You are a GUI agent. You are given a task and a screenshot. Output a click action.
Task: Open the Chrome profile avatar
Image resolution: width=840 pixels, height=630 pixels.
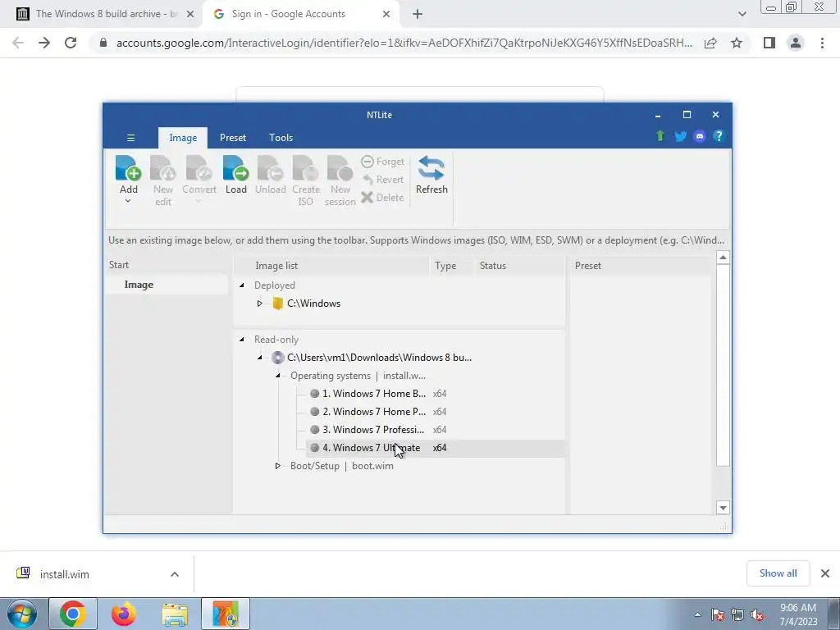point(796,43)
